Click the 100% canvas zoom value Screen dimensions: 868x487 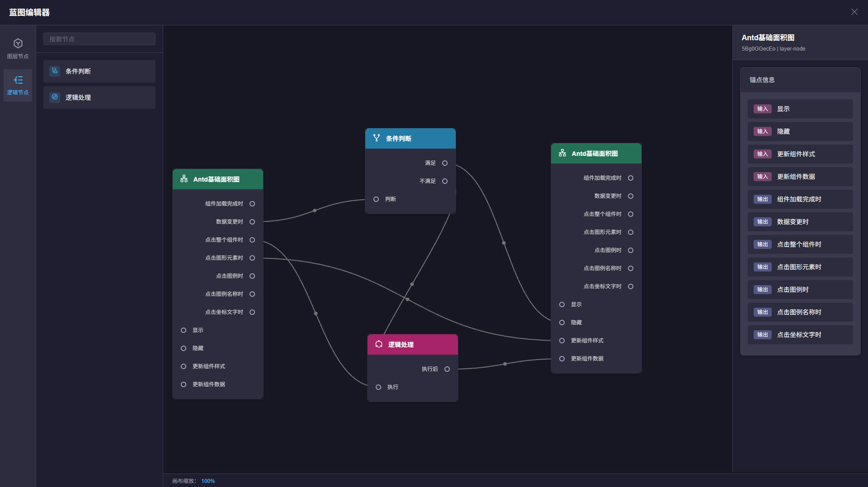click(208, 481)
